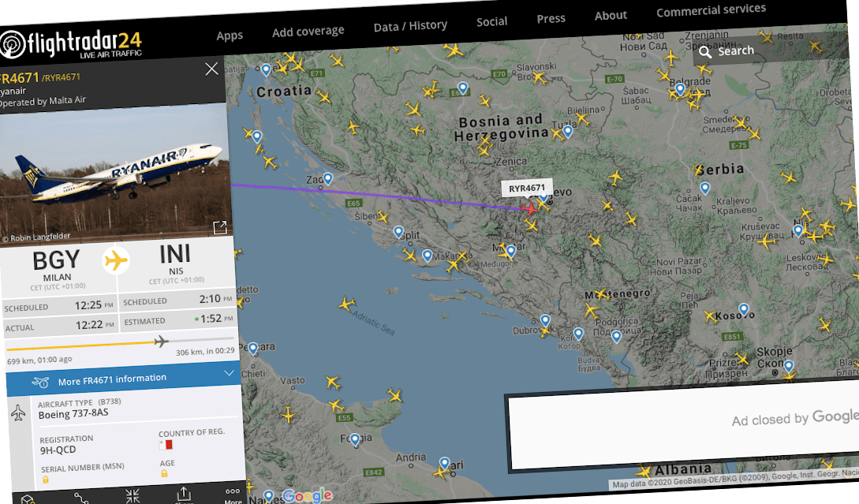Viewport: 859px width, 504px height.
Task: Click the flight progress bar plane marker
Action: (x=161, y=342)
